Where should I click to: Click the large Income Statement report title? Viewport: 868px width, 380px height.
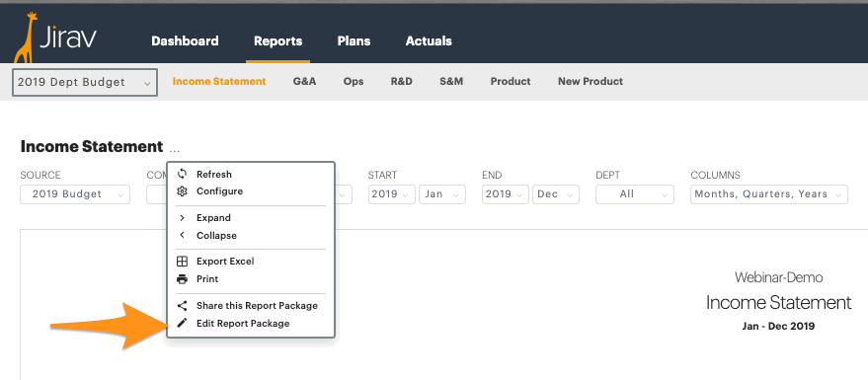[x=778, y=303]
